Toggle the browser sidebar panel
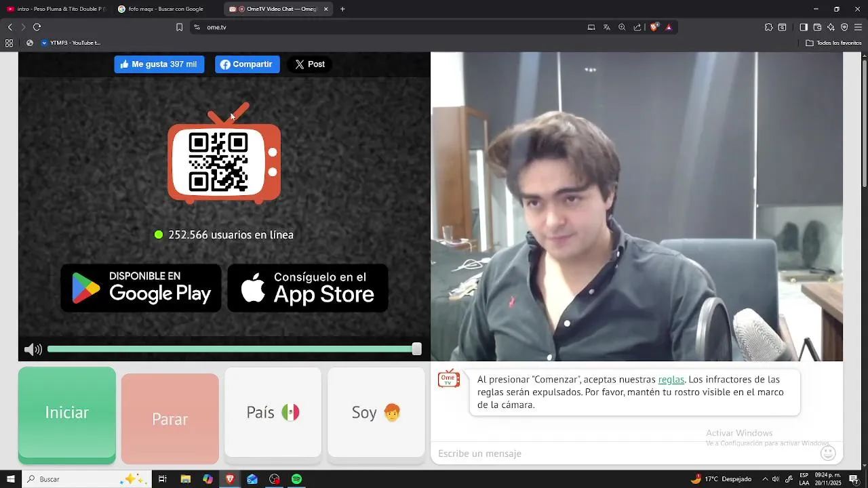The height and width of the screenshot is (488, 868). [804, 27]
